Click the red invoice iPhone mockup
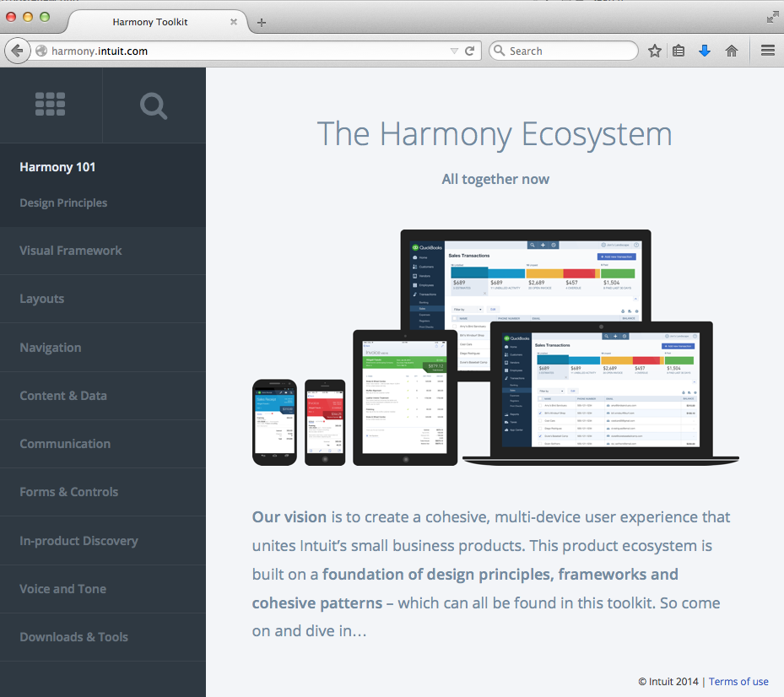 click(x=325, y=423)
